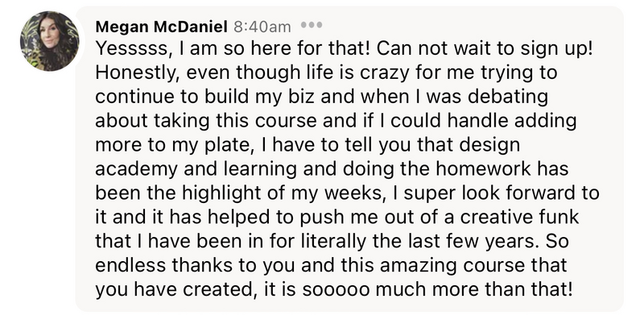
Task: Click the word "Yesssss" in the message
Action: (131, 49)
